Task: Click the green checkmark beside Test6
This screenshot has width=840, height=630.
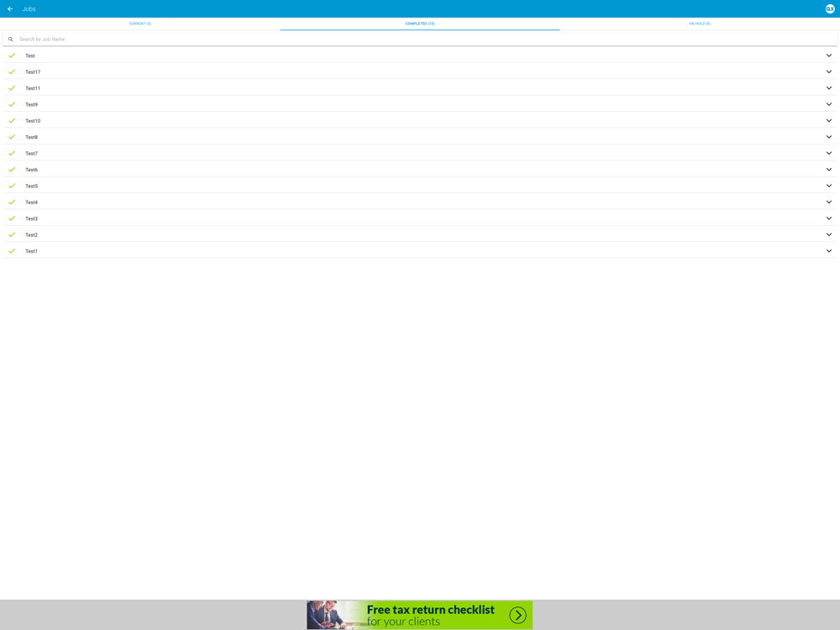Action: point(12,170)
